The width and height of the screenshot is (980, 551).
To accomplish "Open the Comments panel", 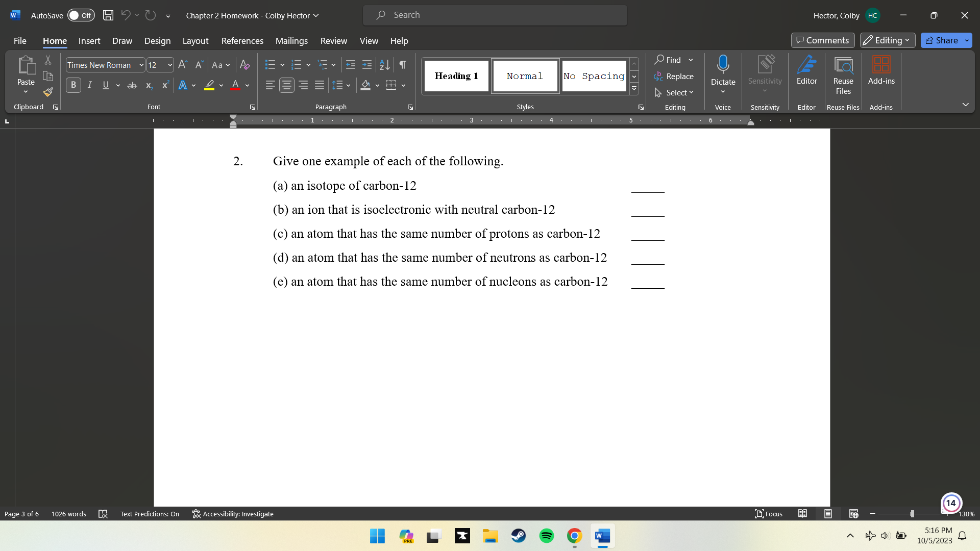I will click(x=822, y=40).
